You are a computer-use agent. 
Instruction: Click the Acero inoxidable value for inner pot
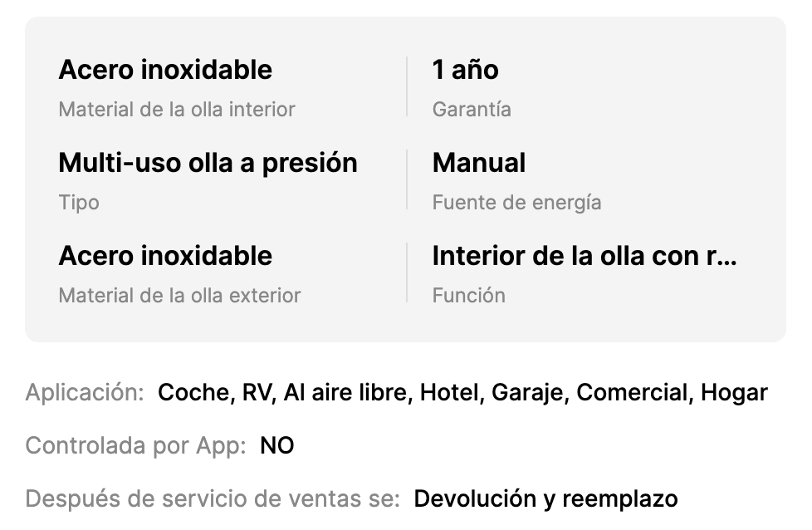(165, 70)
